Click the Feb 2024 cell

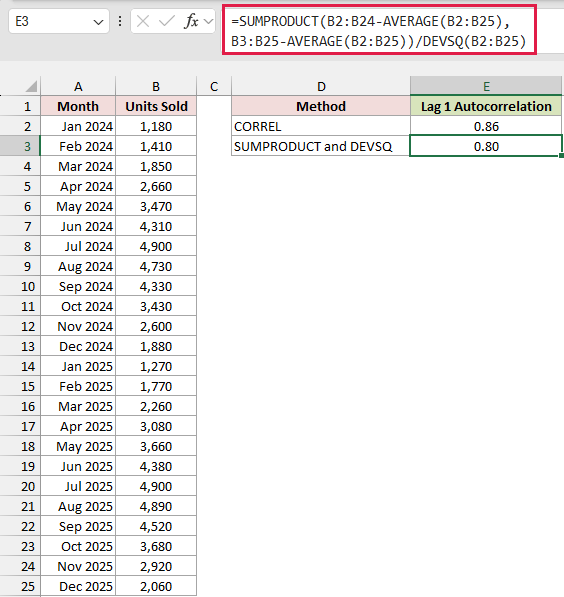pyautogui.click(x=78, y=146)
